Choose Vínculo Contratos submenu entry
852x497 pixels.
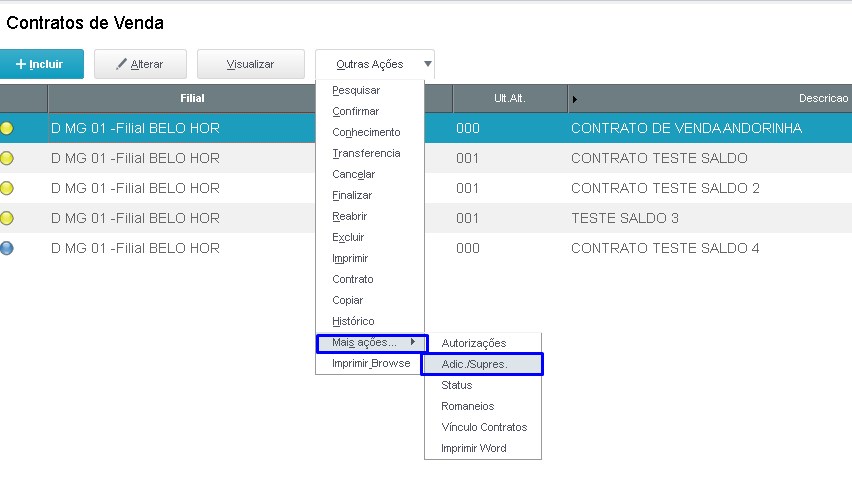(484, 427)
